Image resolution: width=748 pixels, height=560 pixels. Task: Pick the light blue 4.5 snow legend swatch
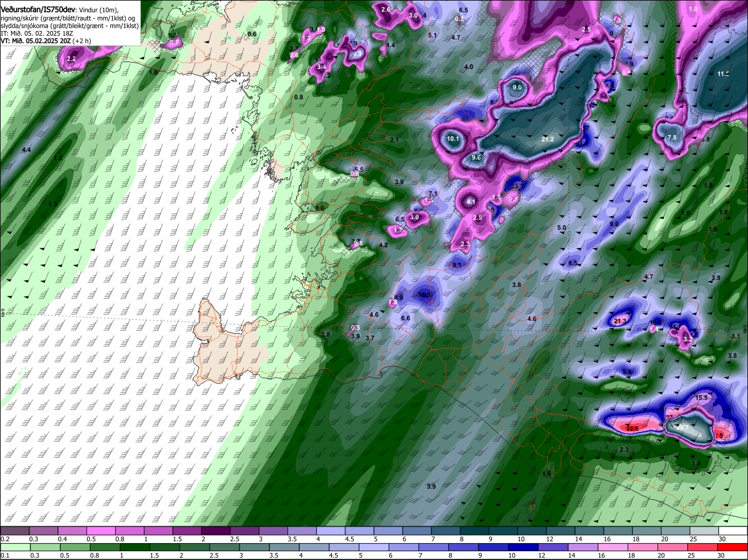pyautogui.click(x=359, y=530)
